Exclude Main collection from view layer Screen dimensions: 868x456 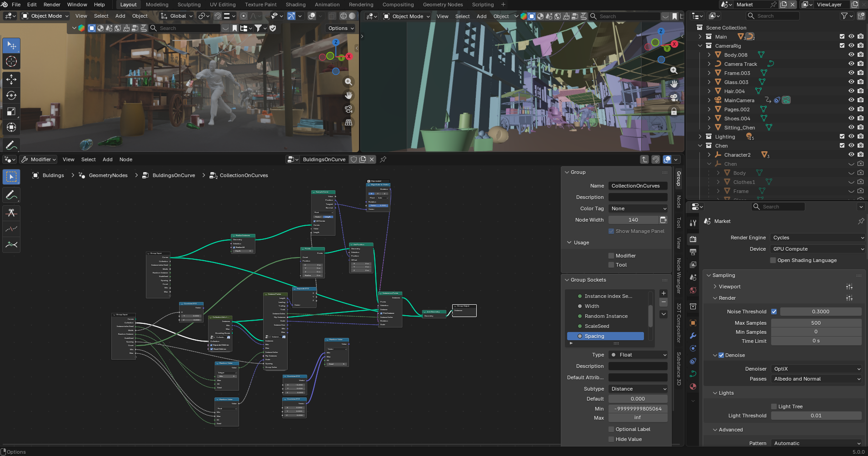pyautogui.click(x=842, y=37)
